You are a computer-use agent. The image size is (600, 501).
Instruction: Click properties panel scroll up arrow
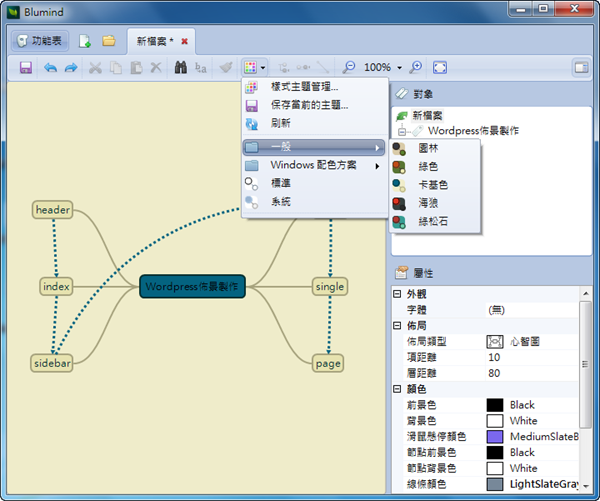(585, 294)
